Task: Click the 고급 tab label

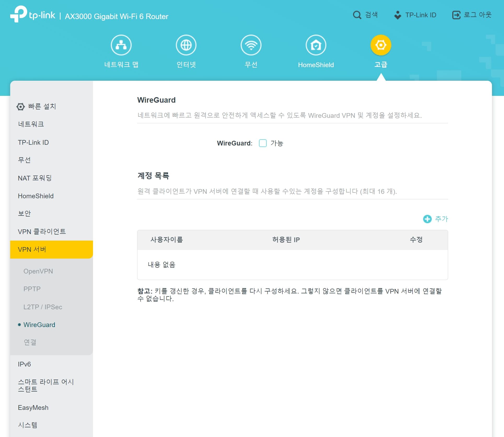Action: click(381, 65)
